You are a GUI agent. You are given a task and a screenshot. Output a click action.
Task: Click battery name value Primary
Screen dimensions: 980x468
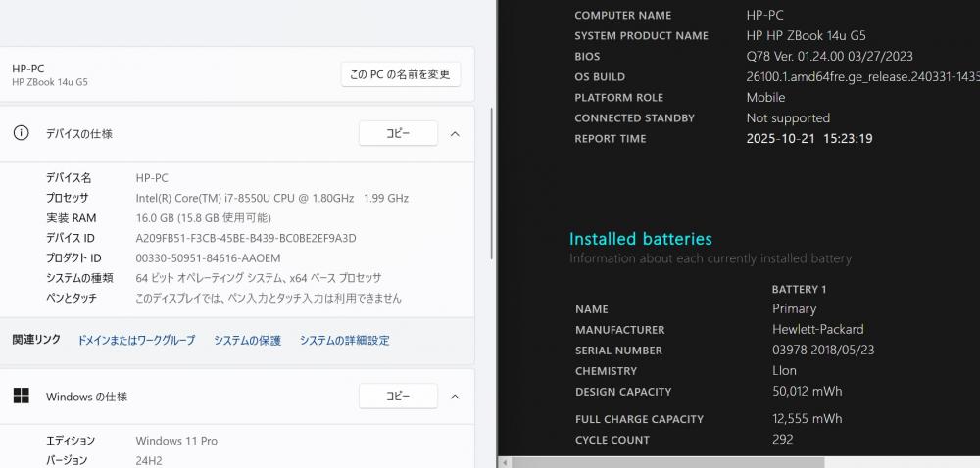tap(794, 308)
